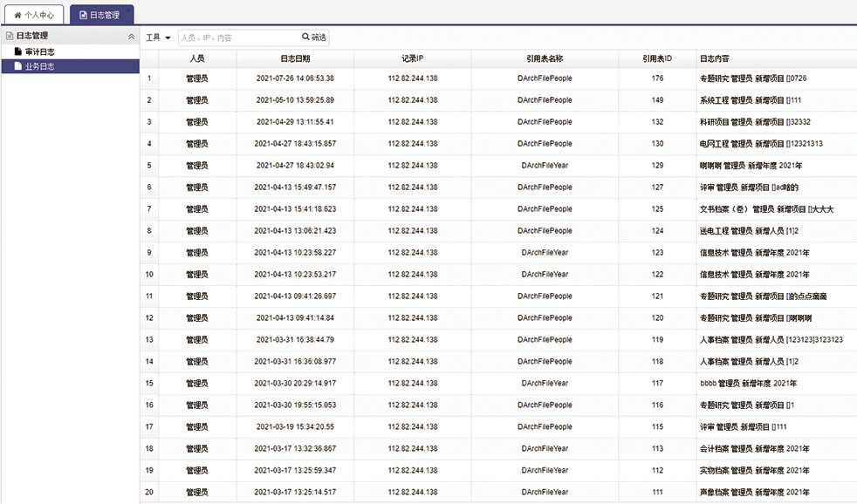
Task: Open the 工具 dropdown menu
Action: point(158,37)
